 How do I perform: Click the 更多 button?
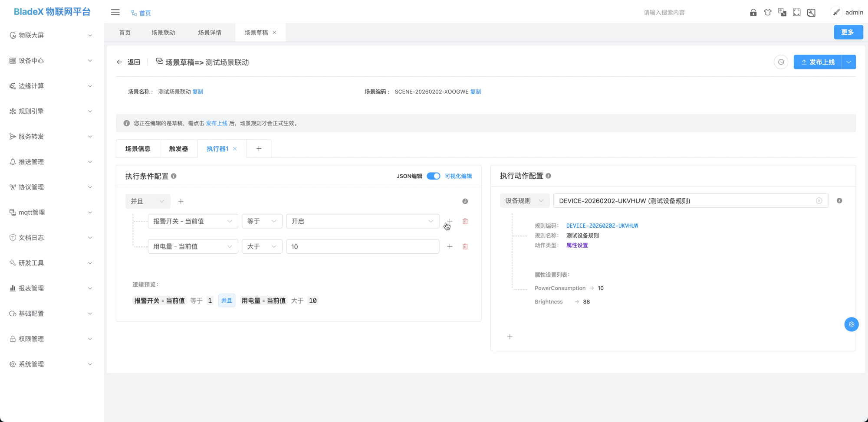coord(848,32)
